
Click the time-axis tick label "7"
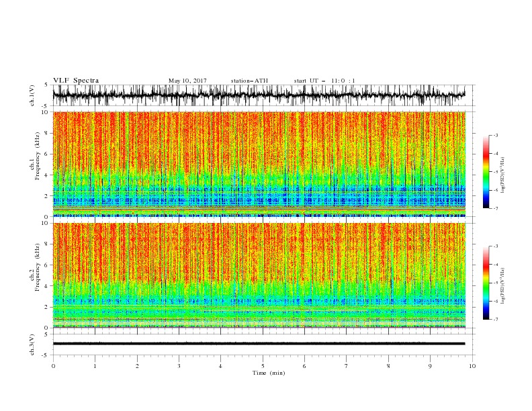point(347,366)
